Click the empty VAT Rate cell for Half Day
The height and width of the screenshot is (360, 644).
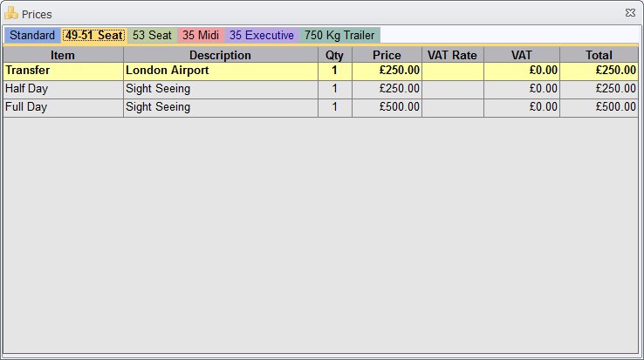453,89
